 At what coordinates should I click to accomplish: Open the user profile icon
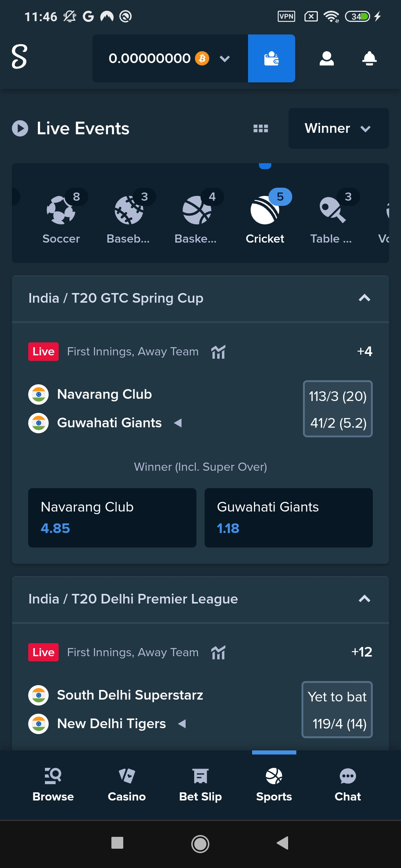click(326, 58)
